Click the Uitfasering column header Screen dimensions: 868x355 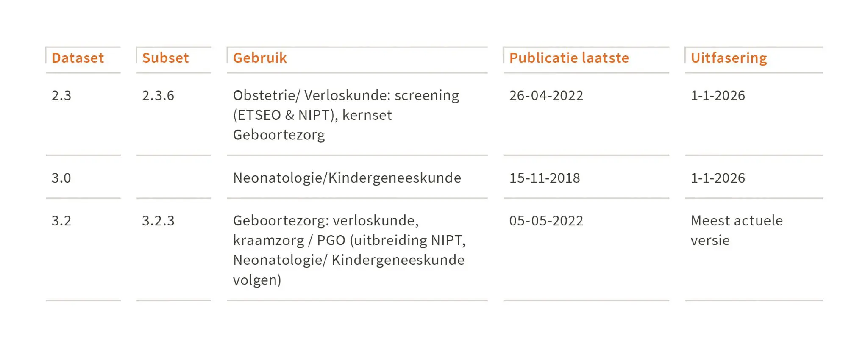729,58
